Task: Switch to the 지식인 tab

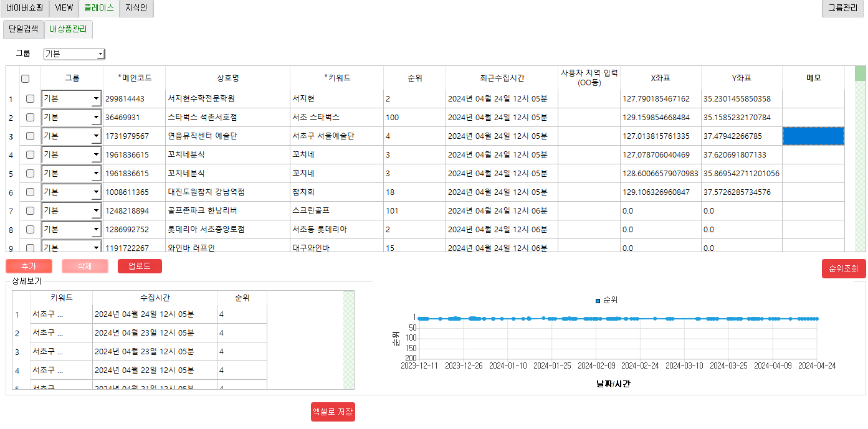Action: (136, 8)
